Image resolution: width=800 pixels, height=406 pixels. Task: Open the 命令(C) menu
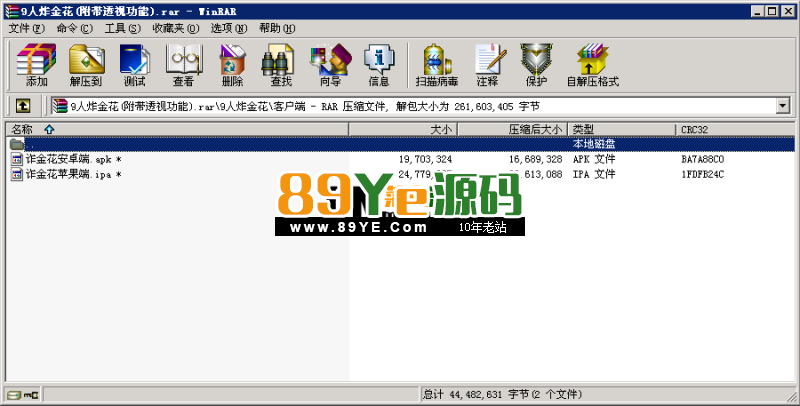click(x=74, y=29)
